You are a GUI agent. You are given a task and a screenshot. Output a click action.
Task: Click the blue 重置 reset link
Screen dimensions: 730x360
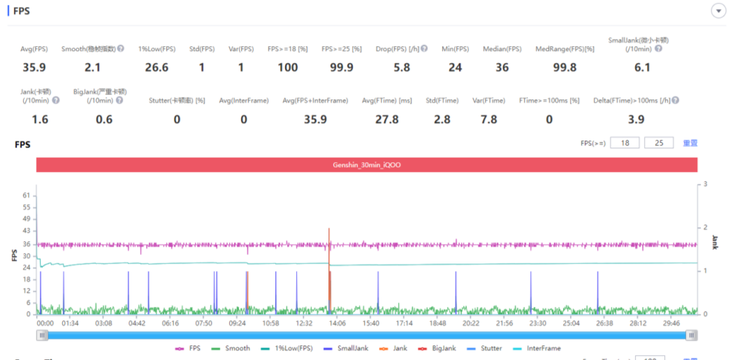(x=690, y=143)
